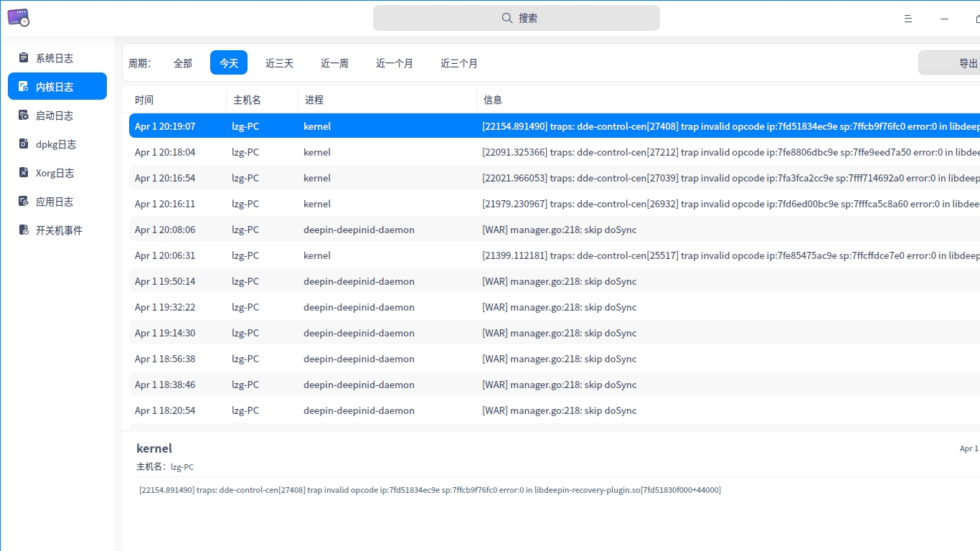Choose 近三个月 (last three months) filter
Viewport: 980px width, 551px height.
pyautogui.click(x=458, y=63)
